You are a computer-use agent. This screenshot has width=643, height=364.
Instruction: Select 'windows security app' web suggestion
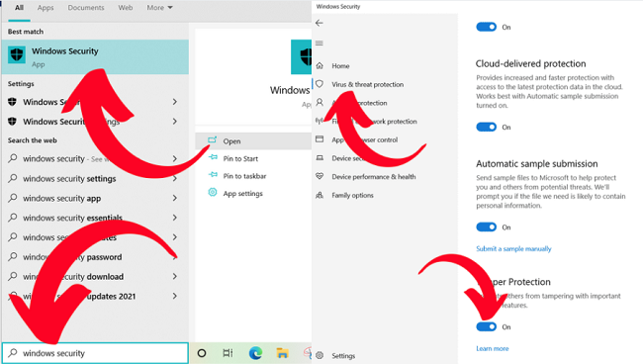(x=62, y=199)
